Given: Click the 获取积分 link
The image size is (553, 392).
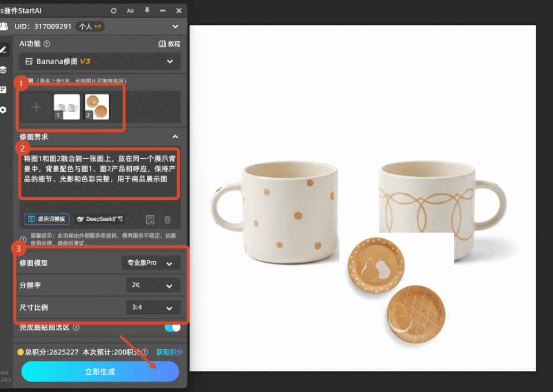Looking at the screenshot, I should coord(169,352).
